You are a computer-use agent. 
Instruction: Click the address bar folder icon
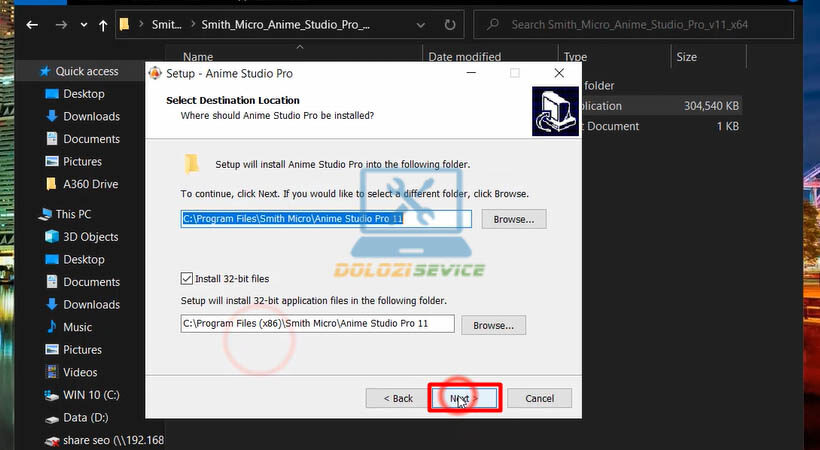[124, 25]
